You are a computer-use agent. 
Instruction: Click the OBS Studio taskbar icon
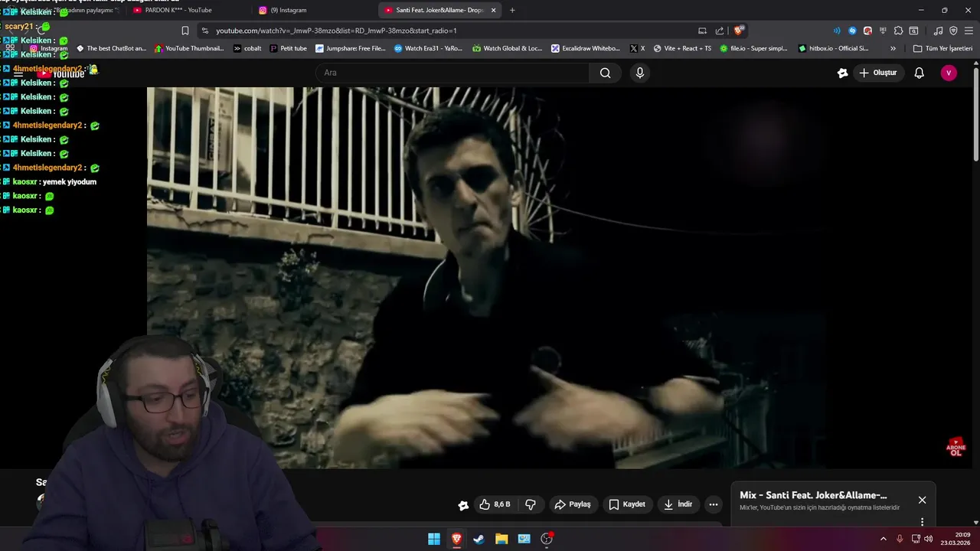click(x=547, y=539)
